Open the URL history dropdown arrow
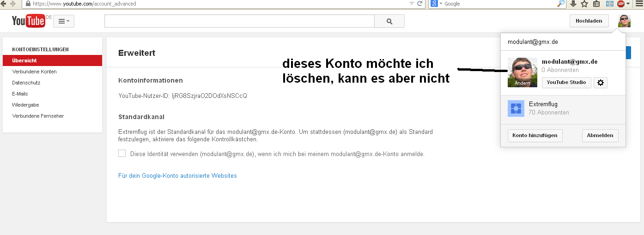The image size is (644, 235). pos(412,4)
